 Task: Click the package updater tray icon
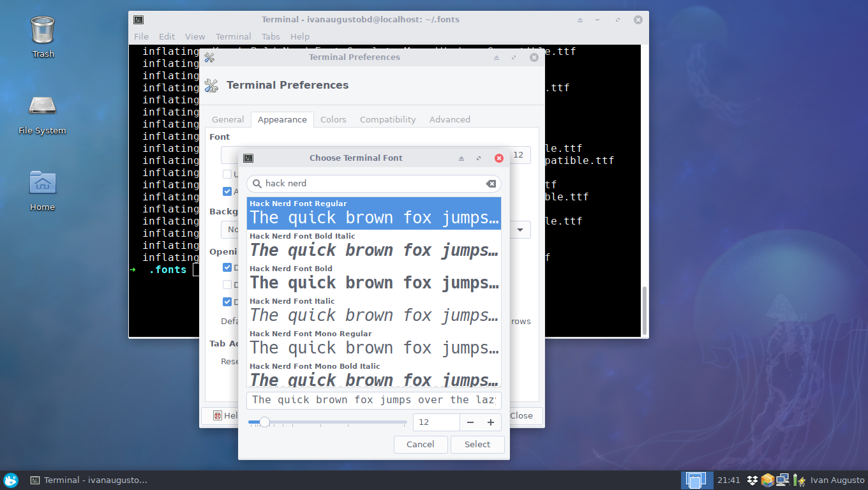pyautogui.click(x=767, y=480)
